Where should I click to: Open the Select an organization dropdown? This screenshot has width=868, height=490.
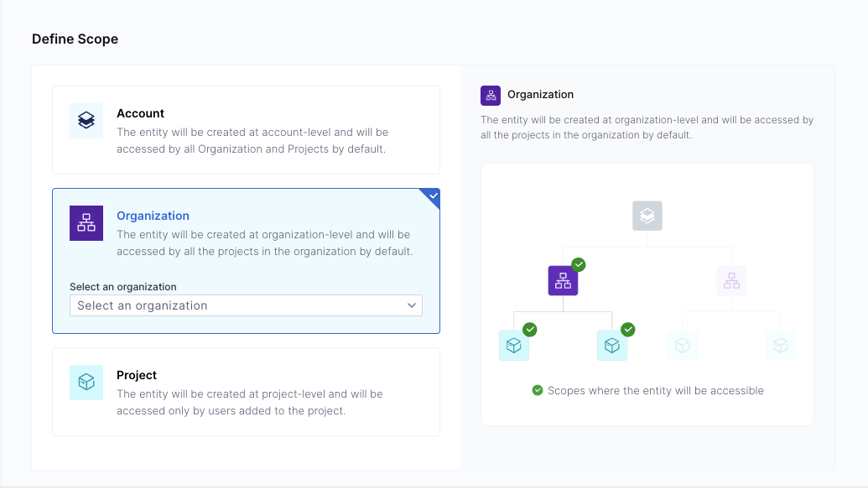click(246, 305)
